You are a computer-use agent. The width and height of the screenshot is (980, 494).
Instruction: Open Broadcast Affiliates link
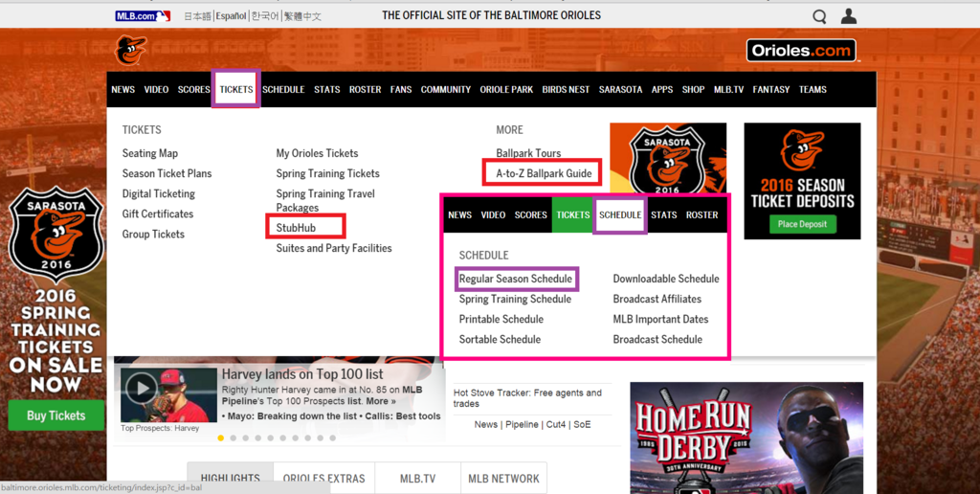tap(657, 299)
